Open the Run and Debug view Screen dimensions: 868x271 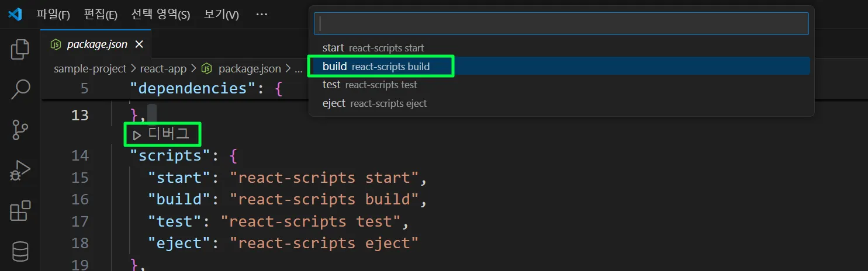20,171
